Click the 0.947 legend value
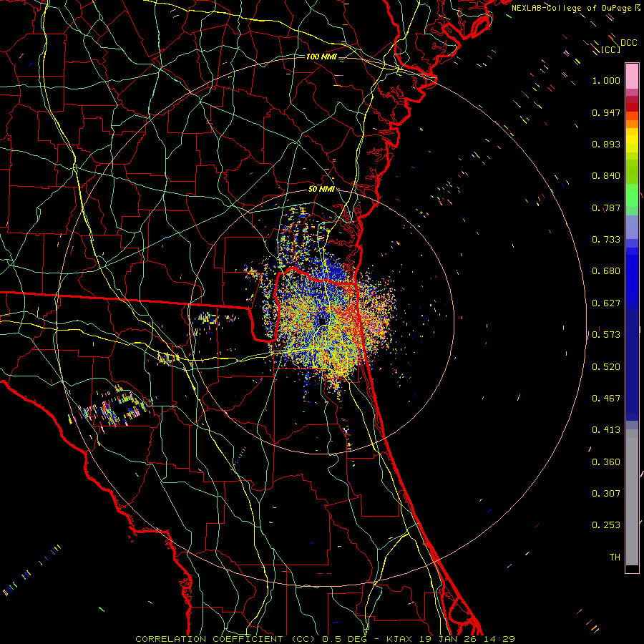 (606, 112)
